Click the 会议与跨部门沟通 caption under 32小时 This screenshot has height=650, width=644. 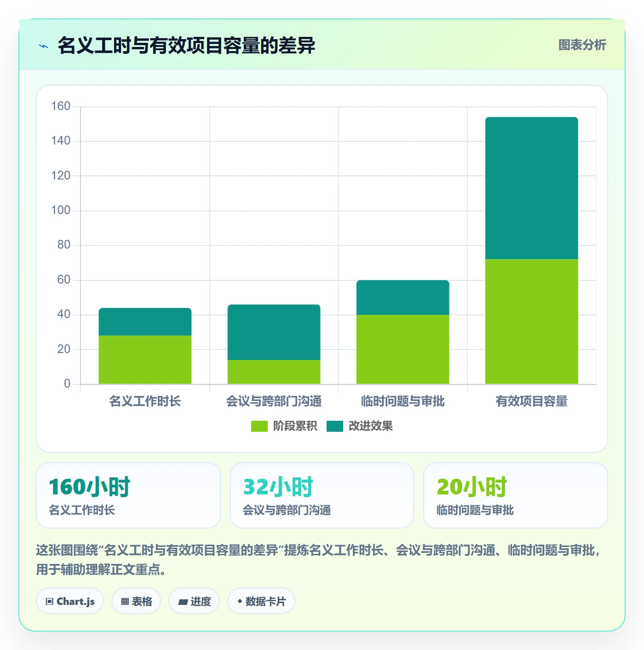pyautogui.click(x=287, y=510)
